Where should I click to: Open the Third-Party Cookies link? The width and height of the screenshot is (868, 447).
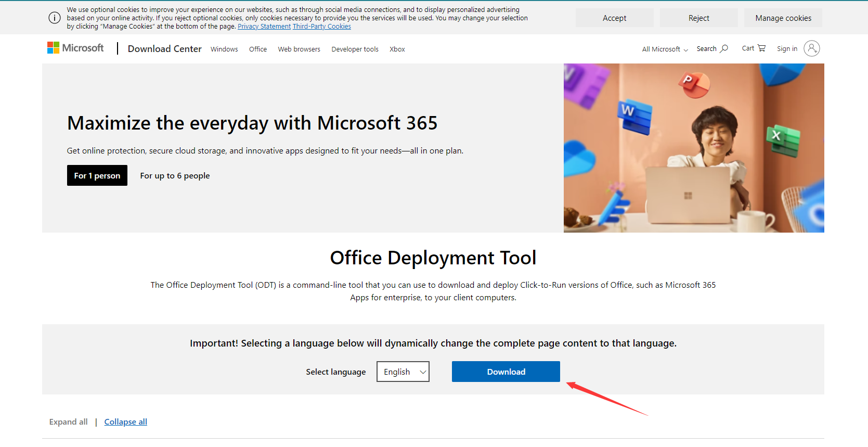click(322, 27)
